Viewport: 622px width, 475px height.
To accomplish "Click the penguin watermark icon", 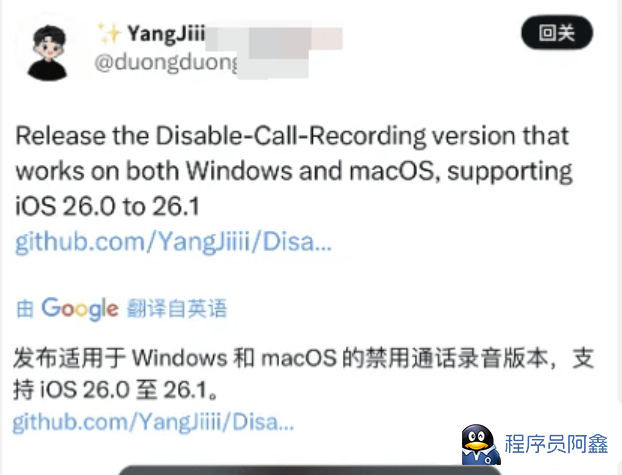I will click(480, 444).
